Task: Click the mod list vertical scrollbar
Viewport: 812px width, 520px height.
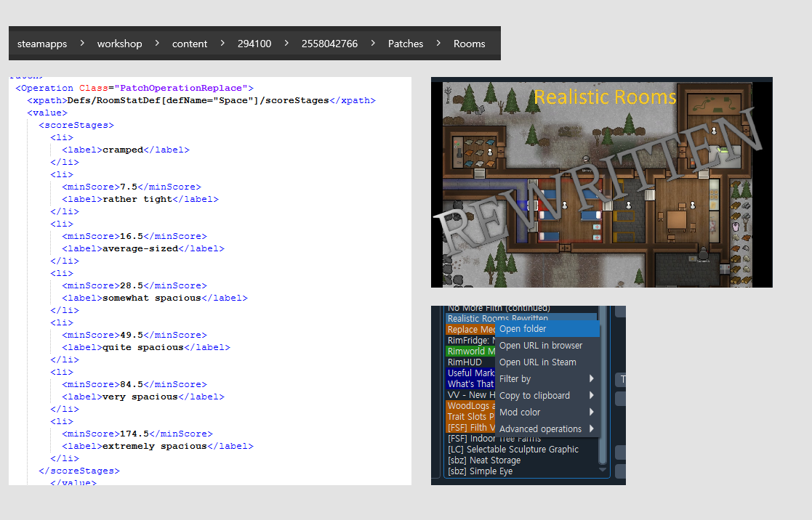Action: point(602,386)
